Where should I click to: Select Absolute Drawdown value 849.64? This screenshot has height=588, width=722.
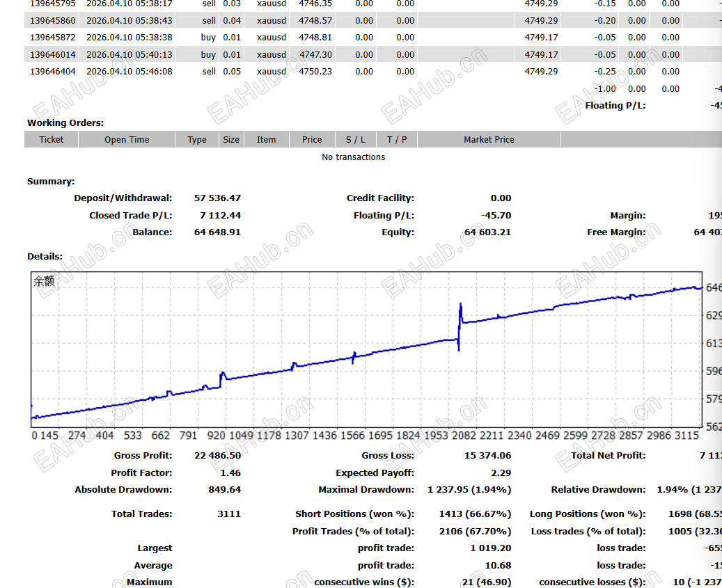pyautogui.click(x=224, y=490)
